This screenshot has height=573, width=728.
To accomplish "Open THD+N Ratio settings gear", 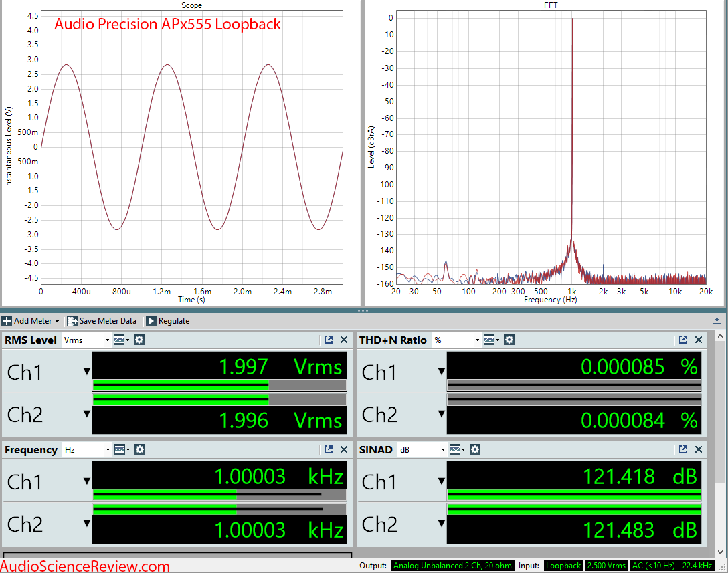I will 509,340.
